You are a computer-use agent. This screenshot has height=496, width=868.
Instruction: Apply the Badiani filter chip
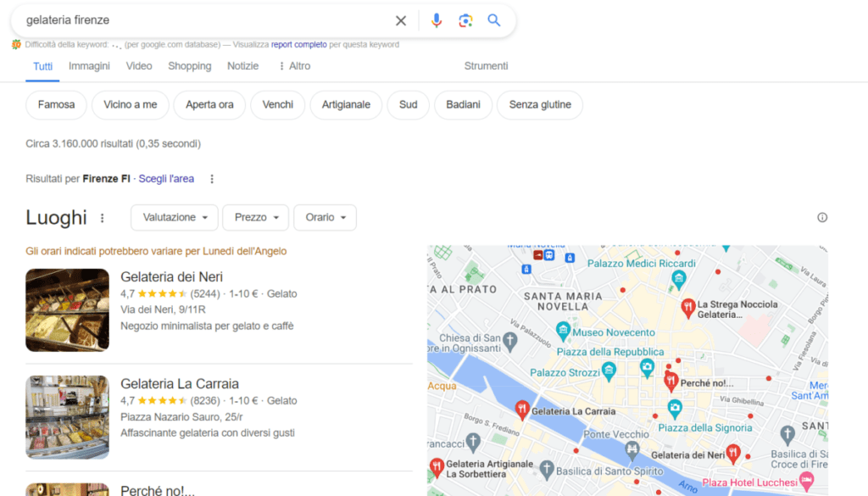tap(464, 104)
